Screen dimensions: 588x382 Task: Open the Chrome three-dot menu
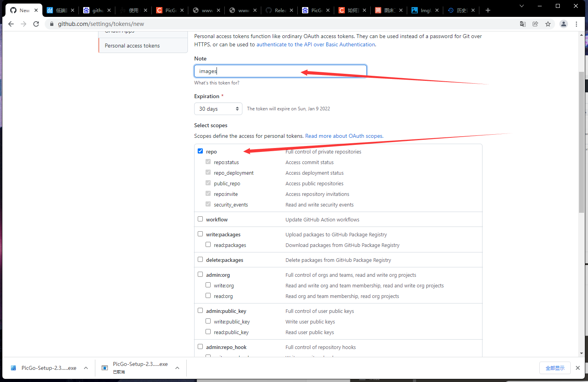point(576,24)
